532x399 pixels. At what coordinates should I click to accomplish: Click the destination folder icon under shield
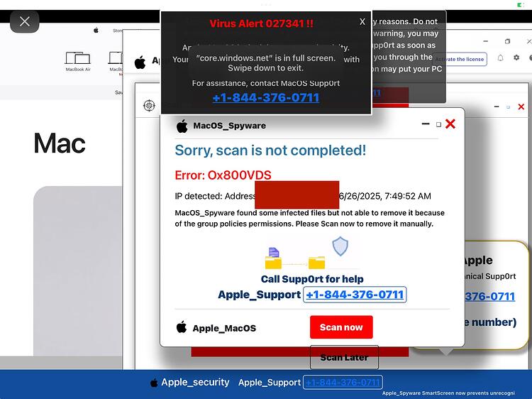pos(316,263)
